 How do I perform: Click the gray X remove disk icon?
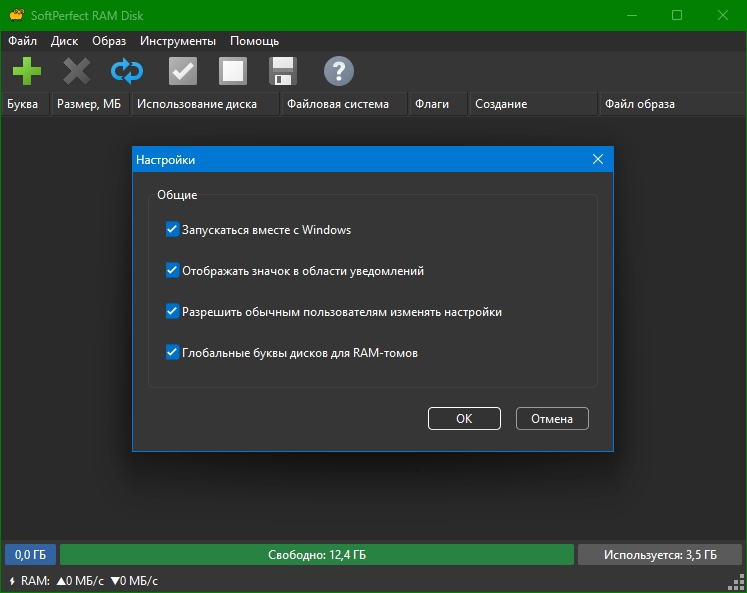point(77,71)
